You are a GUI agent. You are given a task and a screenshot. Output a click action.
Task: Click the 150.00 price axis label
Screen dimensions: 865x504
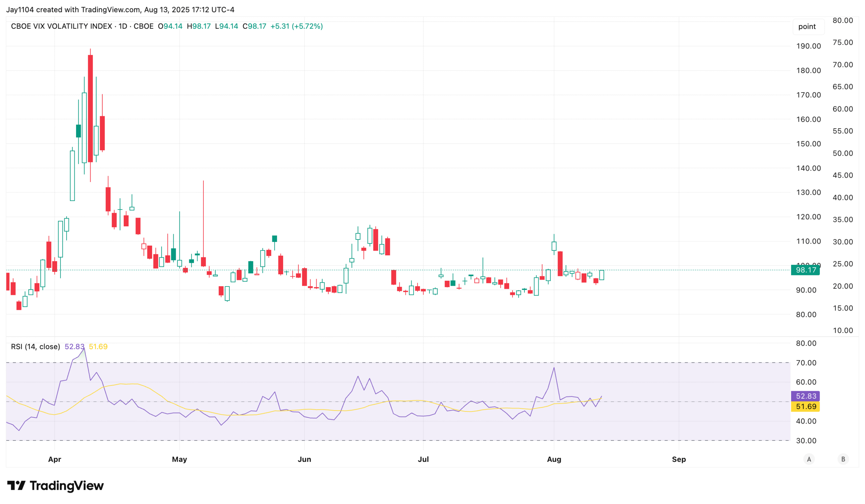[x=808, y=144]
